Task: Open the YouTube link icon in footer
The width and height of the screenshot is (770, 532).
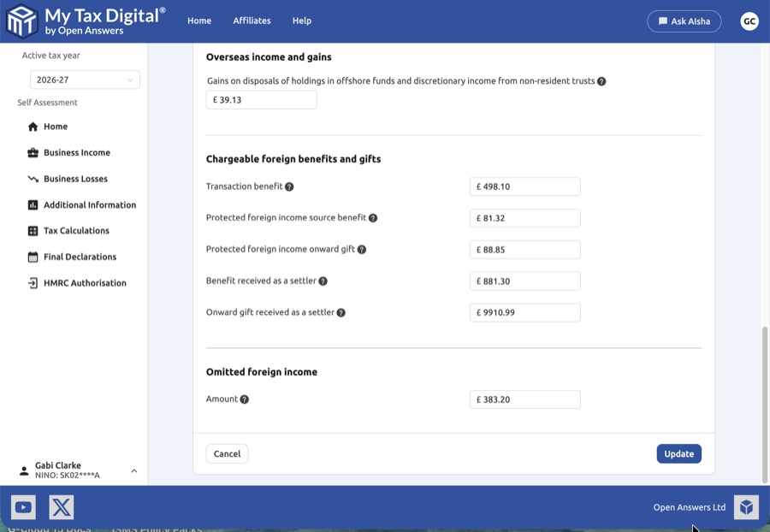Action: [23, 507]
